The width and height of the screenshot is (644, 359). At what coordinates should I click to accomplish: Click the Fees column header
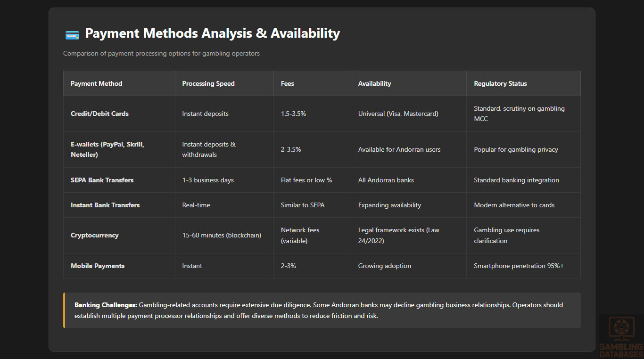pyautogui.click(x=287, y=83)
